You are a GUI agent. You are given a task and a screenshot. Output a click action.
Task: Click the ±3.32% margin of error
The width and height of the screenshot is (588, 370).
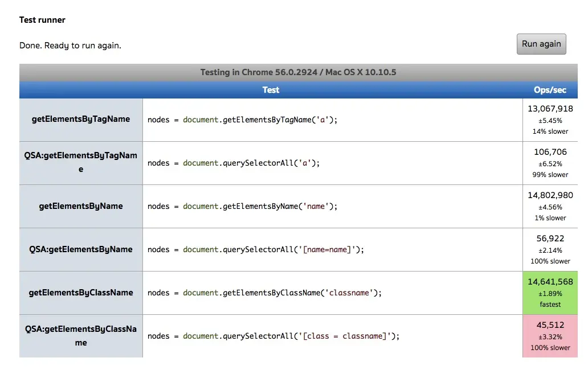coord(550,336)
